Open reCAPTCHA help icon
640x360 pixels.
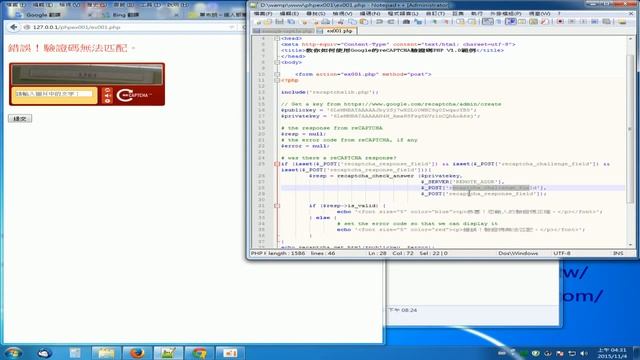pos(107,101)
